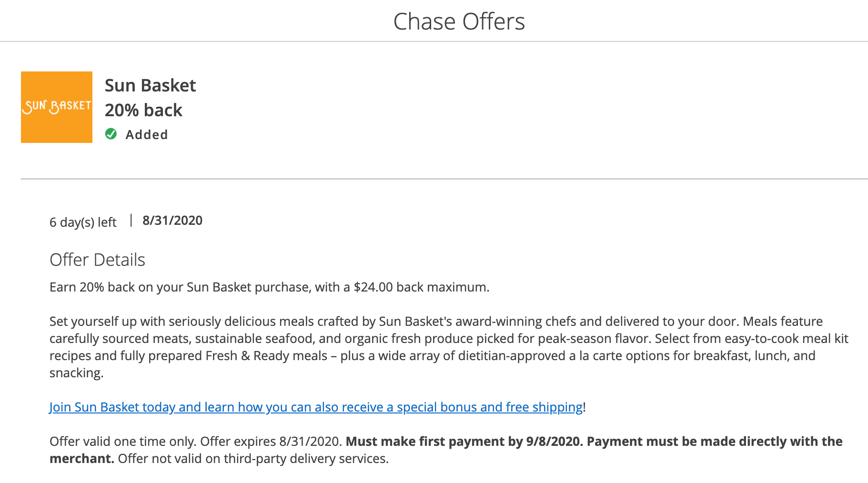The image size is (868, 483).
Task: Click 'Offer valid one time only' text
Action: tap(122, 442)
